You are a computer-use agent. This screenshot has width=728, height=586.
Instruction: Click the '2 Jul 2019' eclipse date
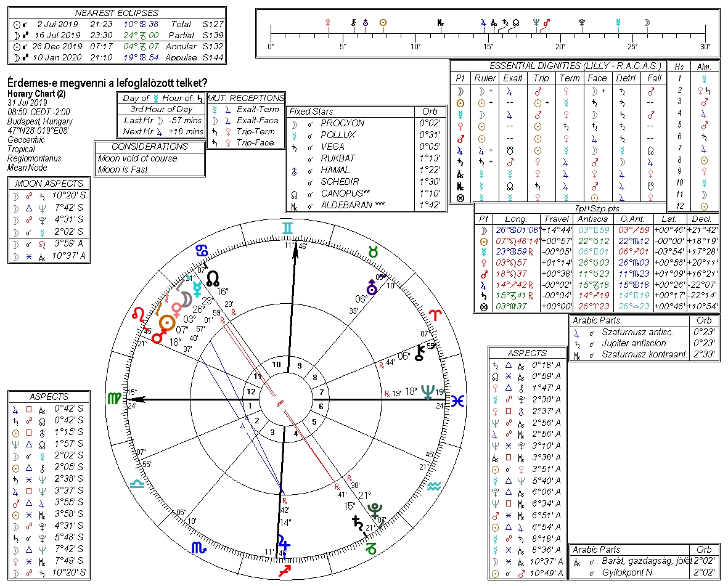[x=59, y=24]
